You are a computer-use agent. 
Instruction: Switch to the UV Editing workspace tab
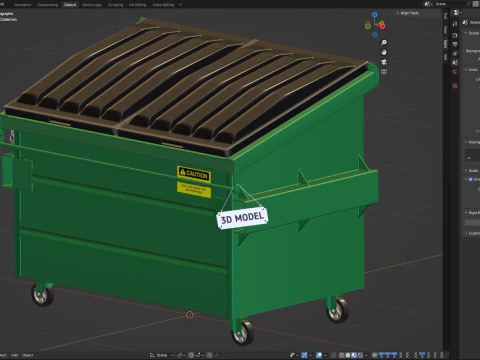pyautogui.click(x=137, y=5)
